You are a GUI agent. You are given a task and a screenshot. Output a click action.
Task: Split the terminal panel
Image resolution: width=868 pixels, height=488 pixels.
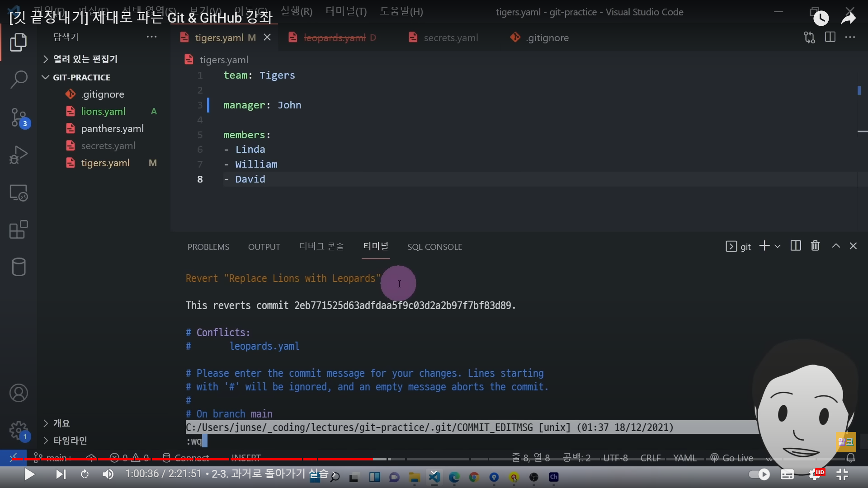pyautogui.click(x=796, y=246)
